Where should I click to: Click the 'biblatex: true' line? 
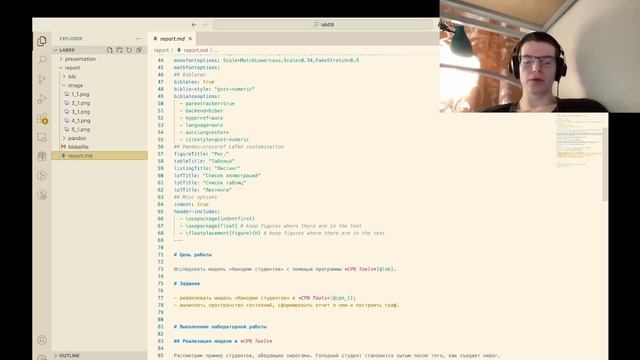pyautogui.click(x=194, y=82)
